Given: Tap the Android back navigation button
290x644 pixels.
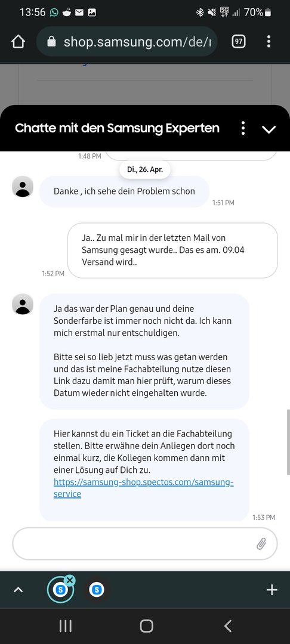Looking at the screenshot, I should click(x=228, y=626).
